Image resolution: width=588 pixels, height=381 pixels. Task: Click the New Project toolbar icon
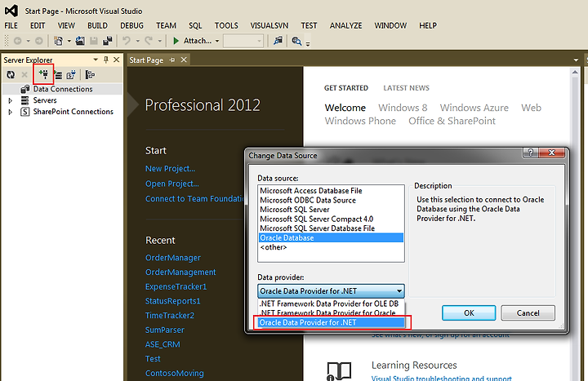tap(58, 41)
